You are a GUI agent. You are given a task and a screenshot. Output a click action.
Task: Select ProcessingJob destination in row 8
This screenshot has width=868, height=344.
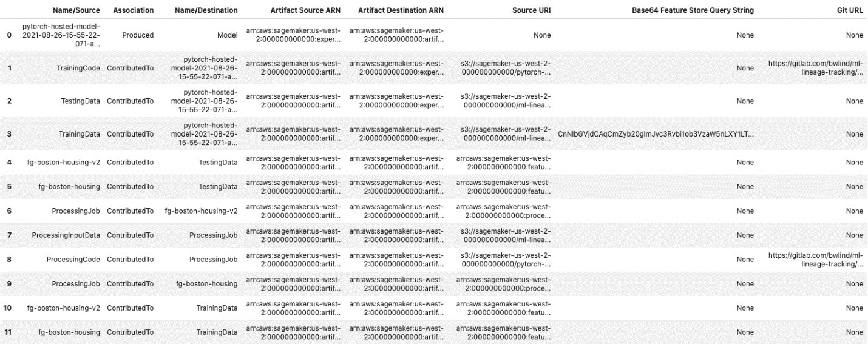pos(213,260)
